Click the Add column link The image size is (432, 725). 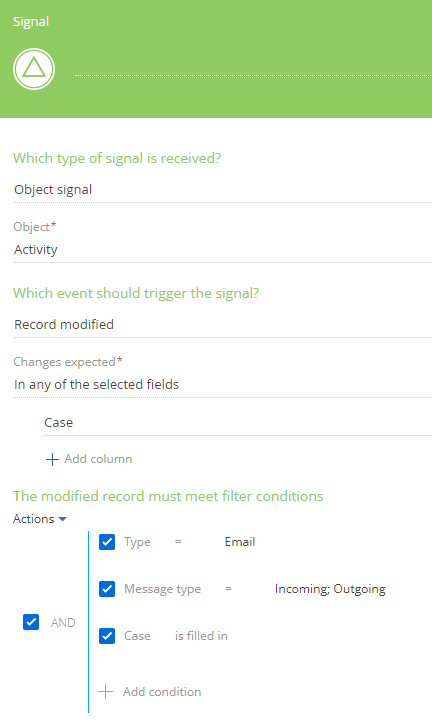pyautogui.click(x=98, y=459)
